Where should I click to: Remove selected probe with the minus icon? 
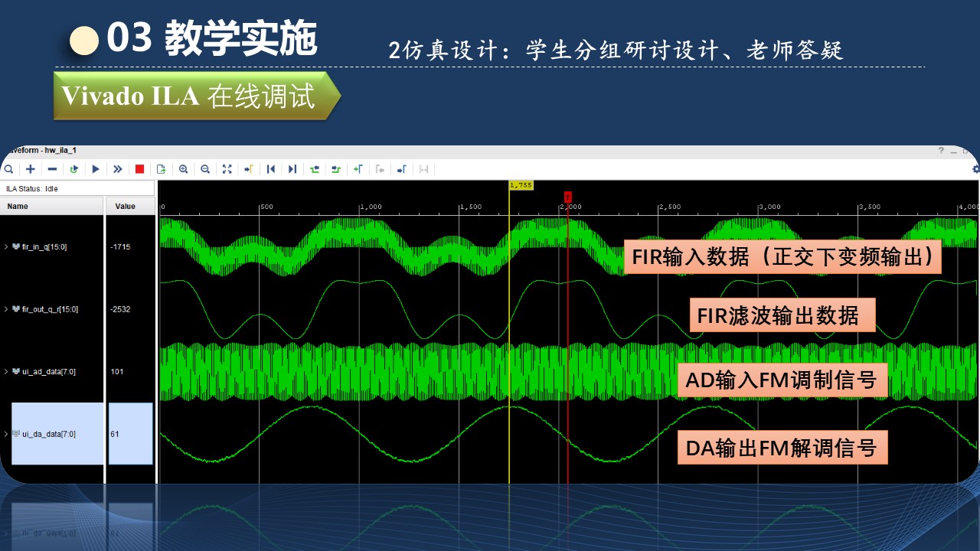tap(52, 169)
